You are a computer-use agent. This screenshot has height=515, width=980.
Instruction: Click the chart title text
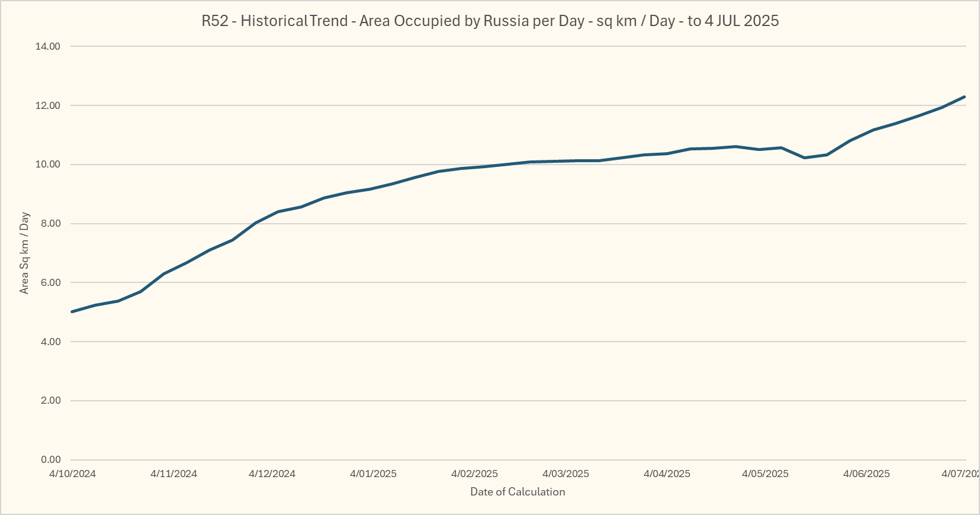pyautogui.click(x=490, y=21)
